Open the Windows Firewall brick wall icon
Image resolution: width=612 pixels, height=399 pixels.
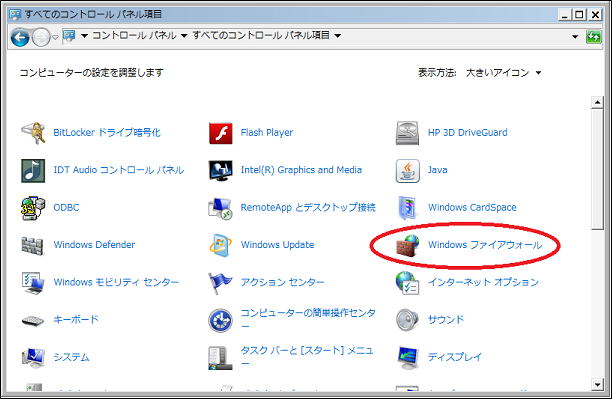[x=408, y=246]
